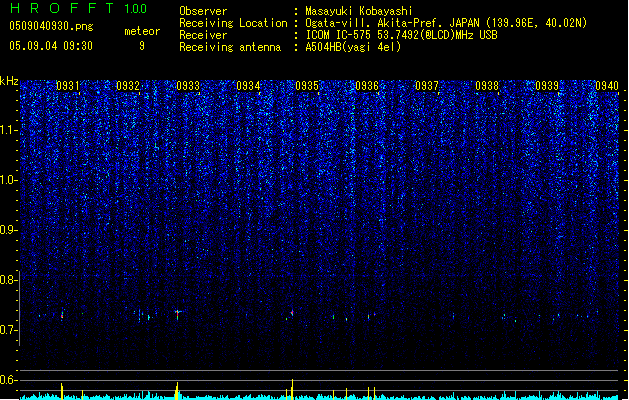Viewport: 629px width, 400px height.
Task: Click the Observer label
Action: 203,11
